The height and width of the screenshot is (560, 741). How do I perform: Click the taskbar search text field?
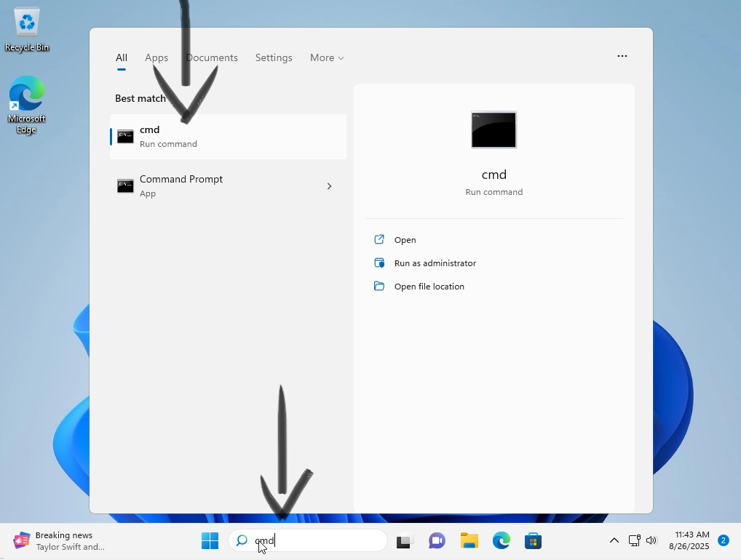[x=320, y=541]
